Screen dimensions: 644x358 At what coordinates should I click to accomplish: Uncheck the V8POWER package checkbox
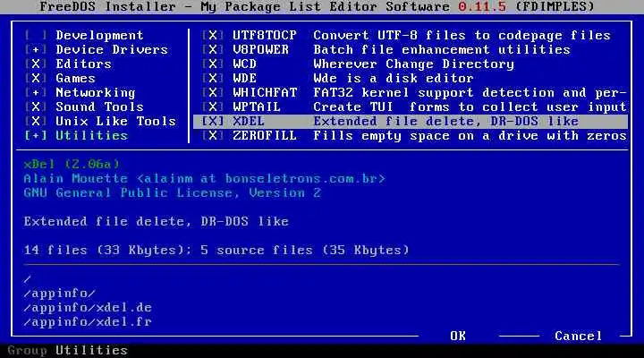click(213, 50)
